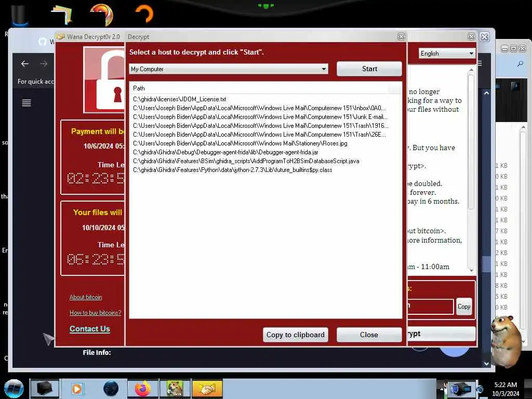The height and width of the screenshot is (399, 532).
Task: Select the Trash\1916... path row
Action: [x=261, y=126]
